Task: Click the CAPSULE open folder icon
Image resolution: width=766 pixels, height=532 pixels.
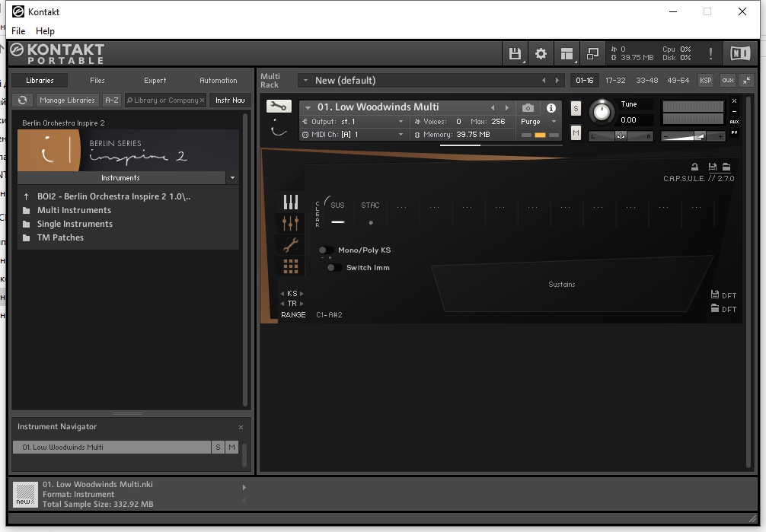Action: pos(726,167)
